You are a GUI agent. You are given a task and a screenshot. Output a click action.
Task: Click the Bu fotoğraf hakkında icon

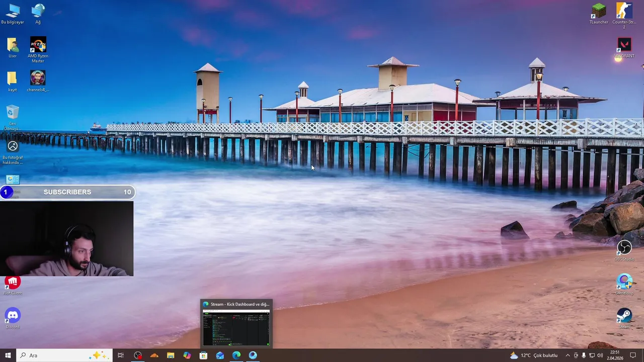click(x=13, y=152)
